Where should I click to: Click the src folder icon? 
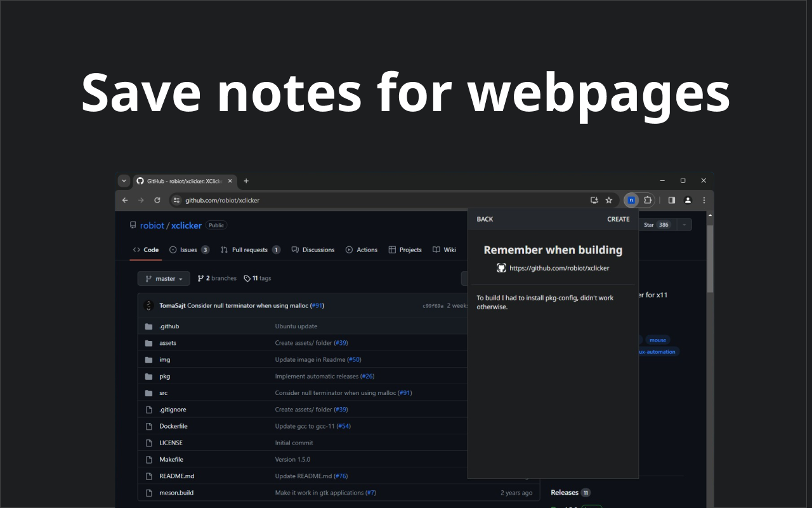[148, 393]
